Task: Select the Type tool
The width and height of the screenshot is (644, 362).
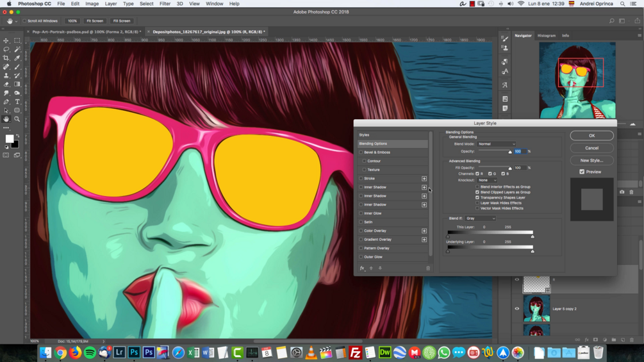Action: 17,101
